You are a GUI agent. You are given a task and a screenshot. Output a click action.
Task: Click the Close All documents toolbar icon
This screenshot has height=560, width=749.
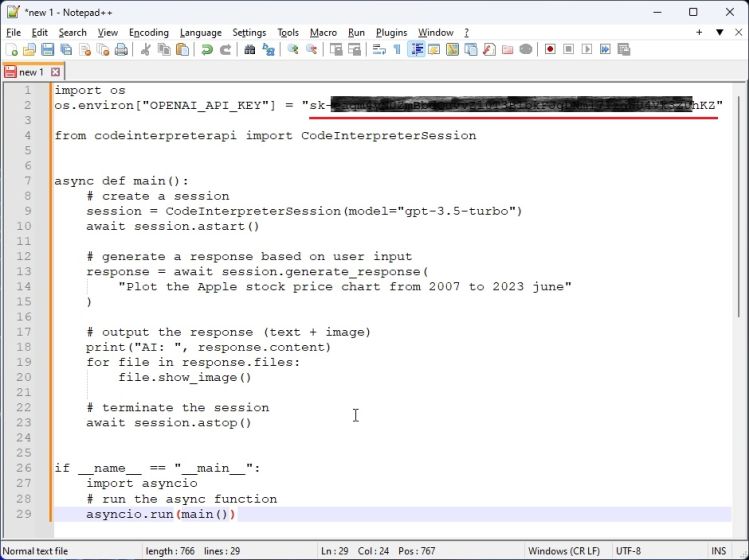point(103,50)
